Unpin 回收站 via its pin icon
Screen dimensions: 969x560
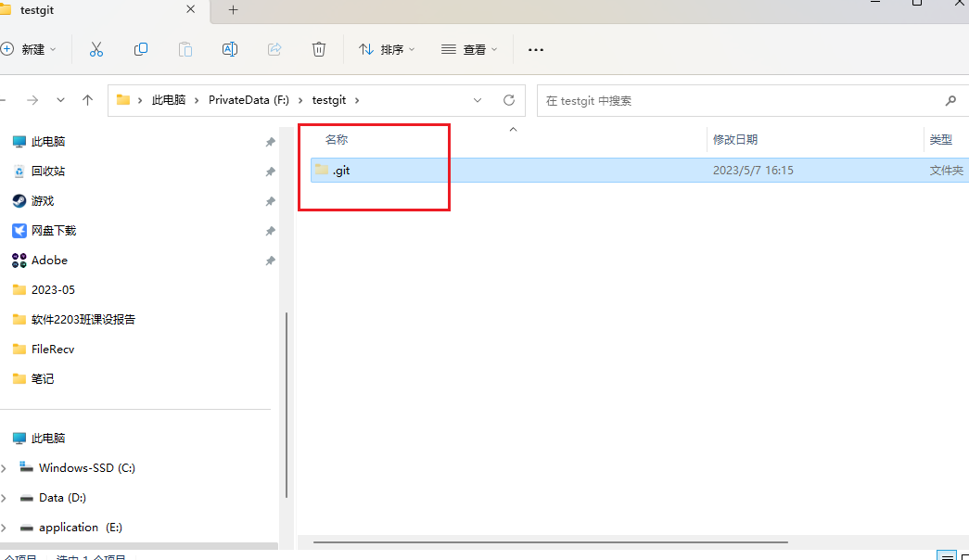(270, 172)
